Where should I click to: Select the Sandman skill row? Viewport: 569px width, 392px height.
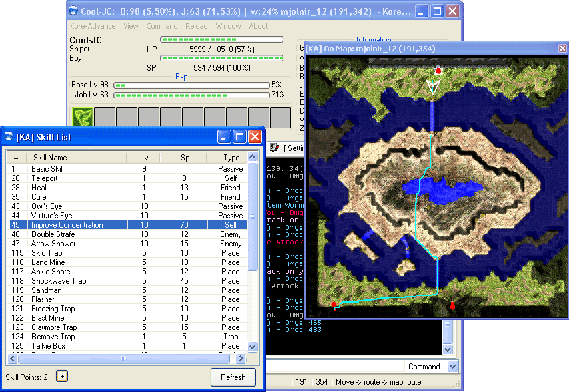pyautogui.click(x=127, y=290)
